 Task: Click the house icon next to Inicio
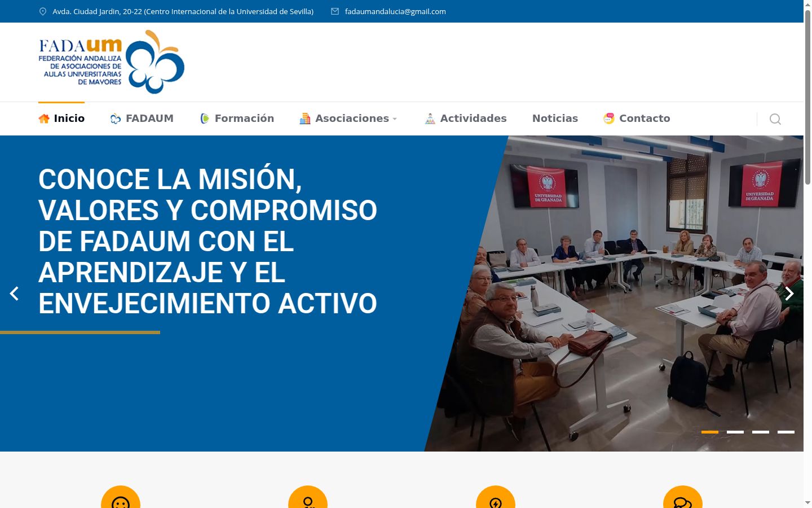coord(44,119)
